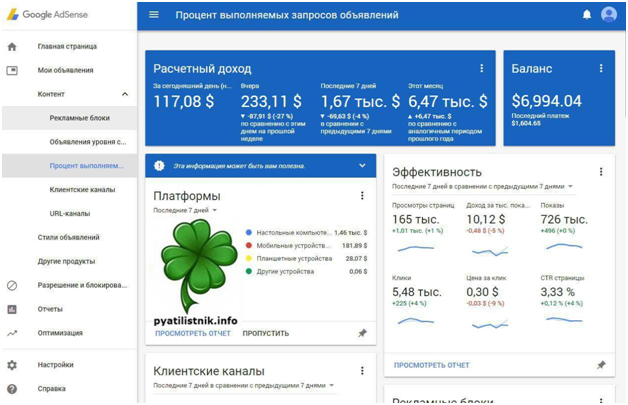Image resolution: width=628 pixels, height=405 pixels.
Task: Click the settings gear icon
Action: click(12, 365)
